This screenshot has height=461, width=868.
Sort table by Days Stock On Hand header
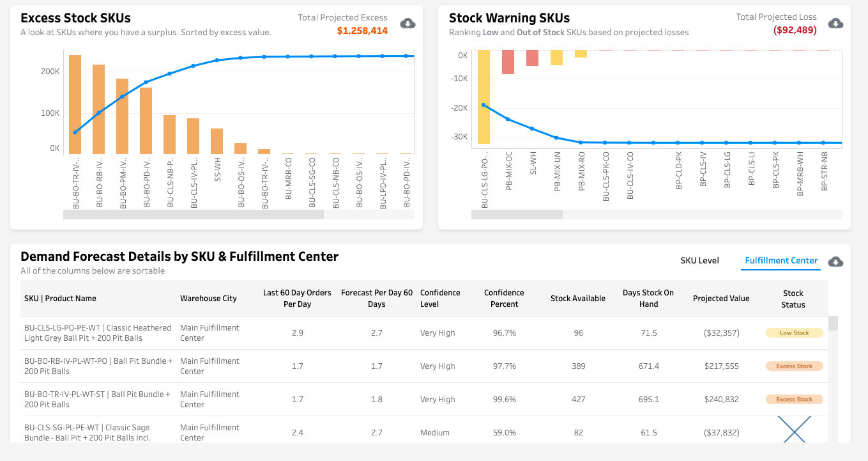coord(648,298)
